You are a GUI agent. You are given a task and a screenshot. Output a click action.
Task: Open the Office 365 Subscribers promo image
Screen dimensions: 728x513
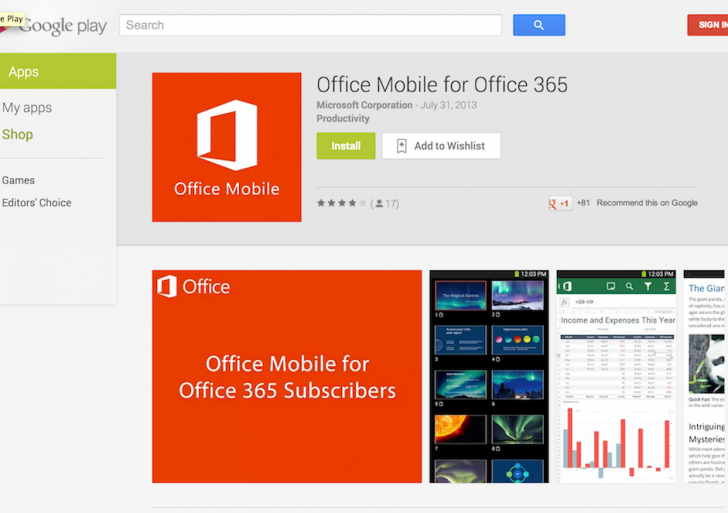coord(287,377)
